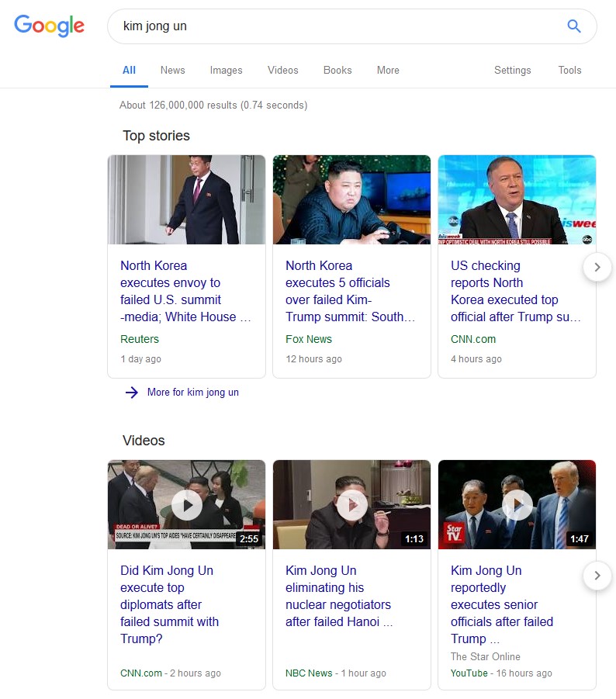Click the arrow icon beside More for kim jong un
This screenshot has height=699, width=616.
(131, 393)
